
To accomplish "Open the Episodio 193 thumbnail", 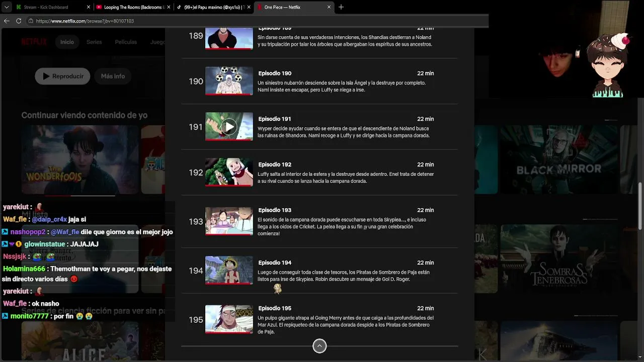I will (x=229, y=221).
